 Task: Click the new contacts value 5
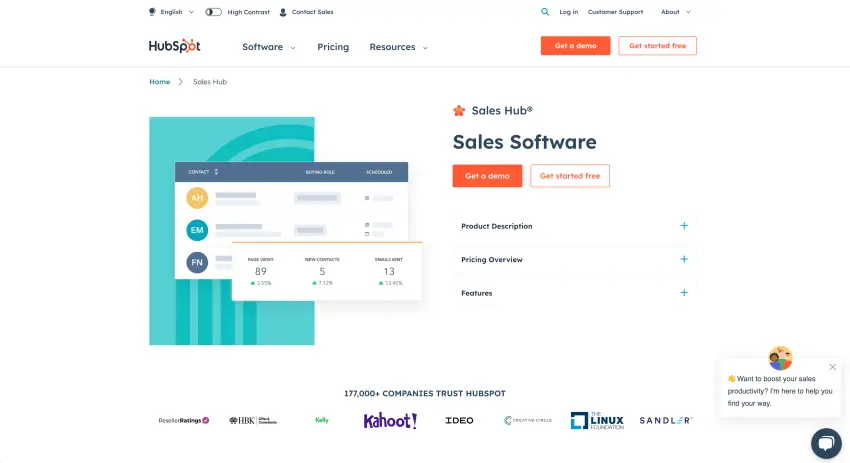[x=322, y=271]
